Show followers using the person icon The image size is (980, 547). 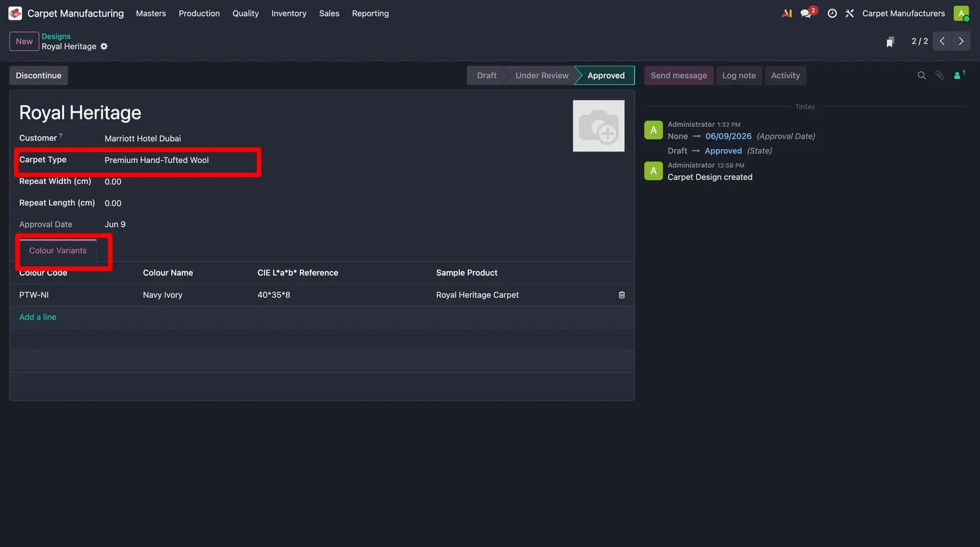pos(959,75)
